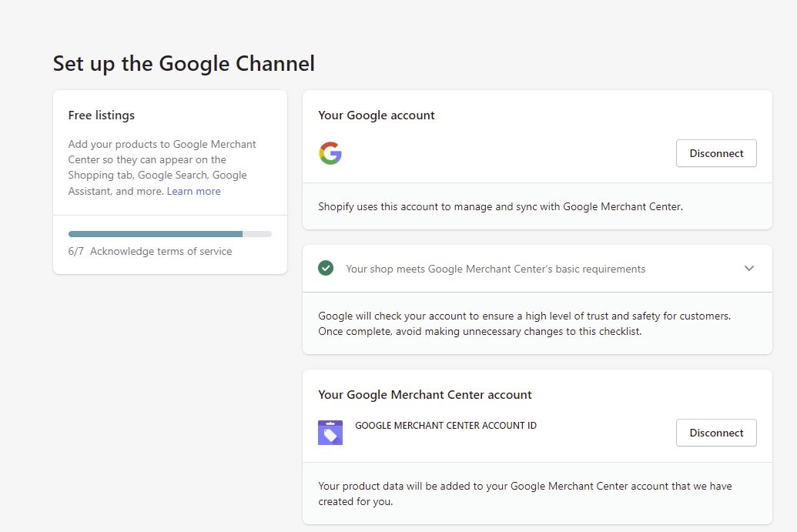This screenshot has height=532, width=797.
Task: Click the purple Merchant Center tag icon
Action: click(x=330, y=433)
